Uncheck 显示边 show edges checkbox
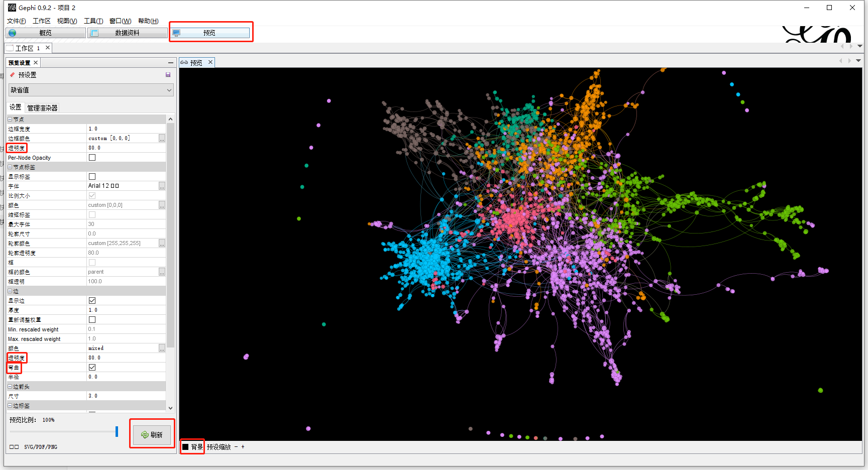 pyautogui.click(x=92, y=300)
